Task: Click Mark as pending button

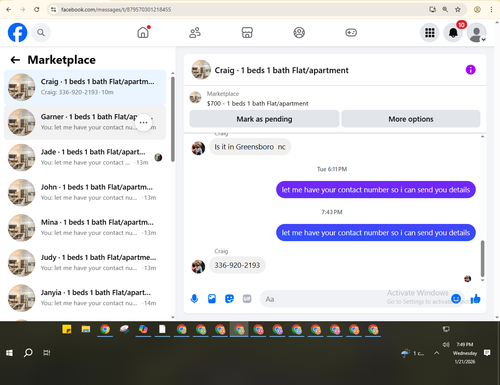Action: pyautogui.click(x=264, y=119)
